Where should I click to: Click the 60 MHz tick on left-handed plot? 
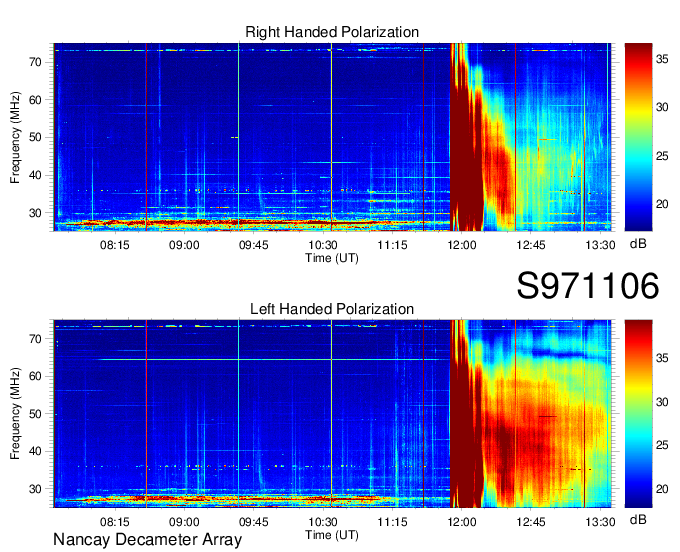pos(36,376)
